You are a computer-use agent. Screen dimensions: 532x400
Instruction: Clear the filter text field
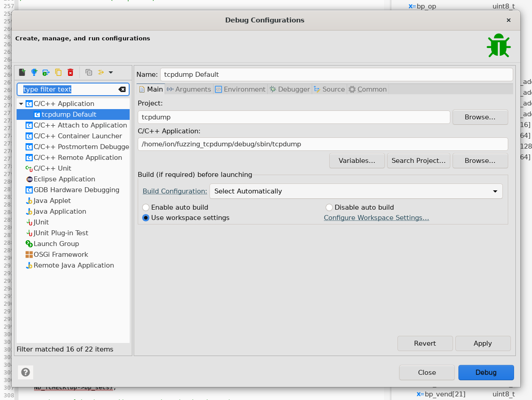(122, 89)
